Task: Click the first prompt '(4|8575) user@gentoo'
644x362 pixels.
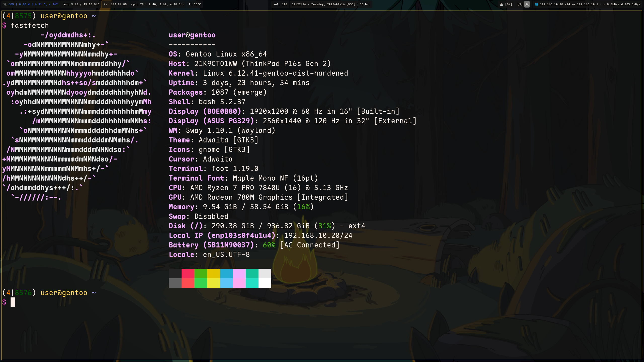Action: (45, 16)
